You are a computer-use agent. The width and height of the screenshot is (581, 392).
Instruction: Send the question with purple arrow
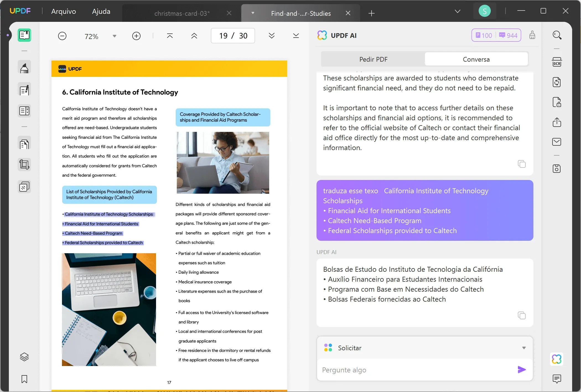coord(522,370)
